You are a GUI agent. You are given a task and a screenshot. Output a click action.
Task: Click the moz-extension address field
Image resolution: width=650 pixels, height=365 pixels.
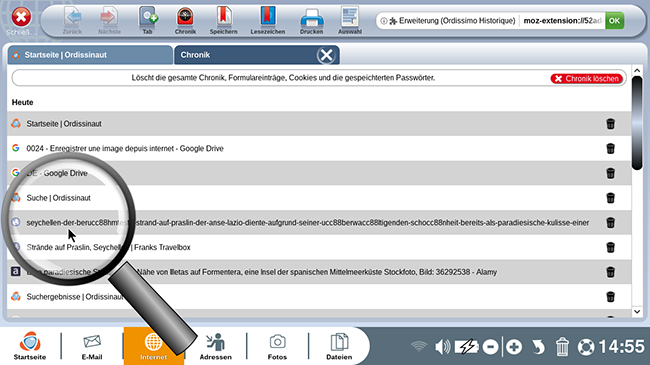[x=562, y=21]
